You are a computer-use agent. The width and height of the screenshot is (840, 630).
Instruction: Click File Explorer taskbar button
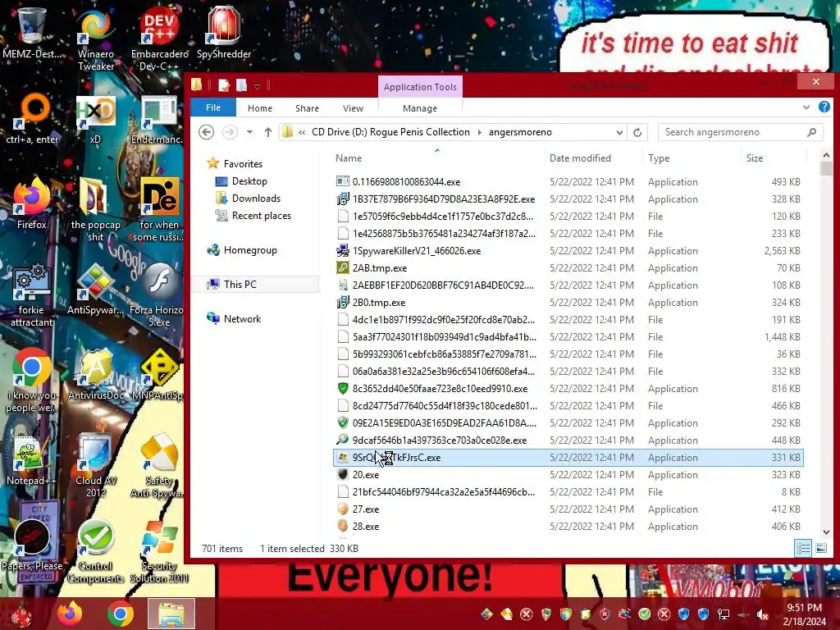click(x=171, y=614)
